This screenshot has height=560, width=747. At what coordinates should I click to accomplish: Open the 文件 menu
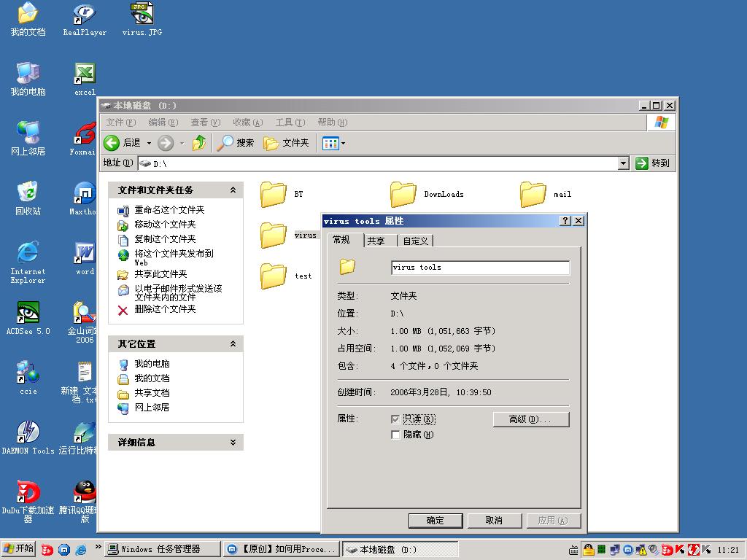[x=121, y=122]
